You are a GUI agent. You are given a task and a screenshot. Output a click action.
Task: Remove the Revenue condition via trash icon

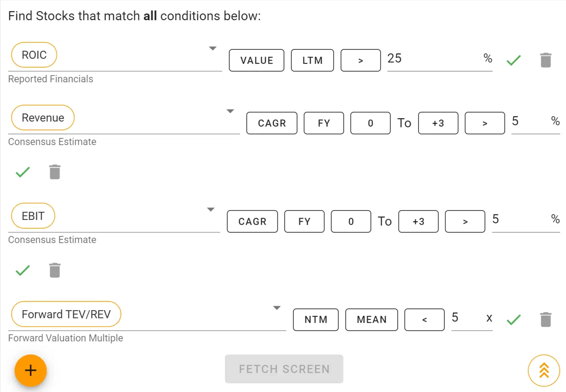[x=55, y=172]
